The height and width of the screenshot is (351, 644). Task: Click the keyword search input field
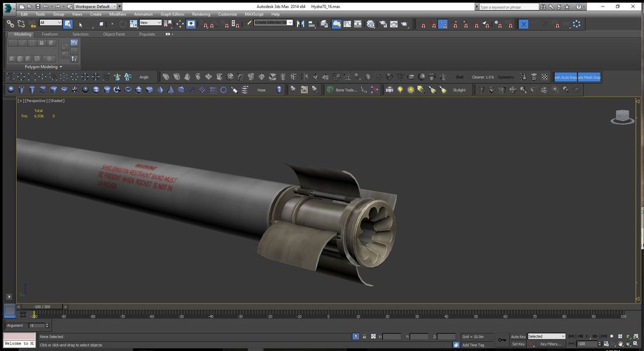click(x=509, y=7)
